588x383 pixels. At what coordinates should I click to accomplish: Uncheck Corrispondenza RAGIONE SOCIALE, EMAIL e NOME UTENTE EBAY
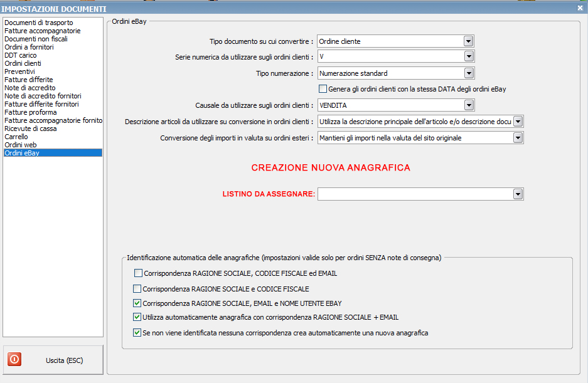(137, 303)
